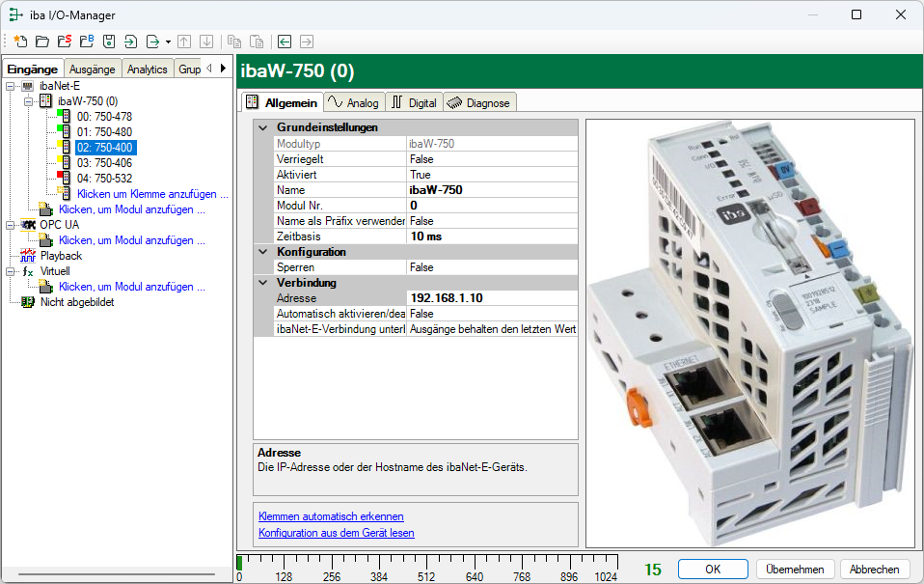Click add module link under ibaNet-E
The height and width of the screenshot is (584, 924).
(132, 209)
